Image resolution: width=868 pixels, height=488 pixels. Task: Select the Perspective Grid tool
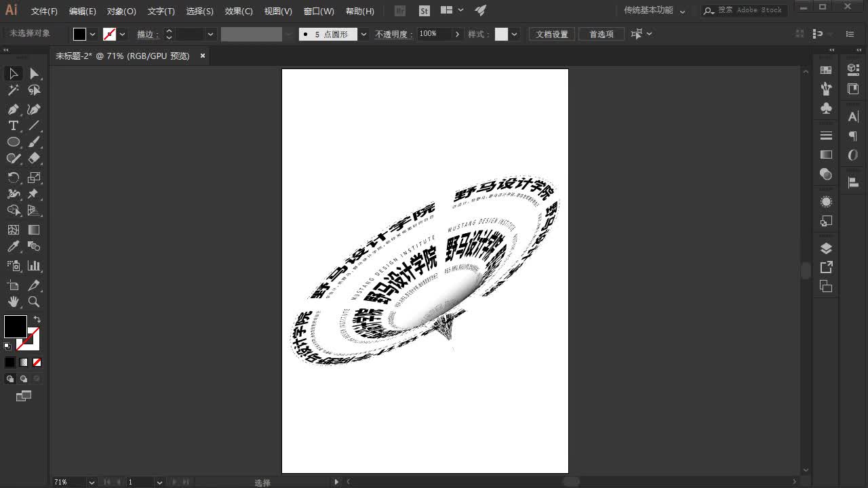pyautogui.click(x=34, y=210)
